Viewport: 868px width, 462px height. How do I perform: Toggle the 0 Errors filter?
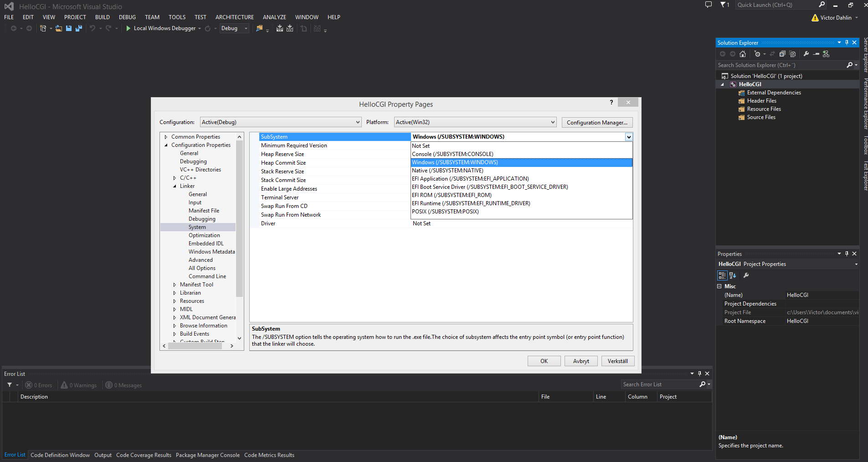(x=39, y=385)
